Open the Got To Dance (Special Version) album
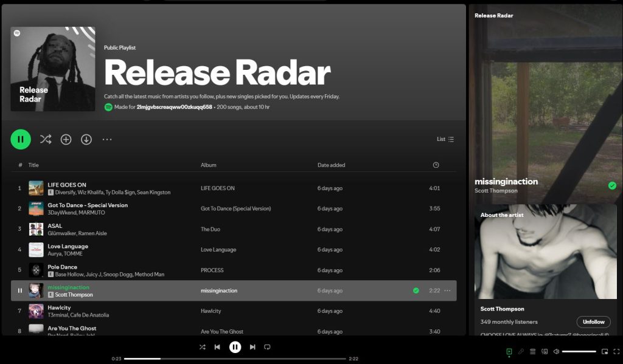 pos(236,208)
